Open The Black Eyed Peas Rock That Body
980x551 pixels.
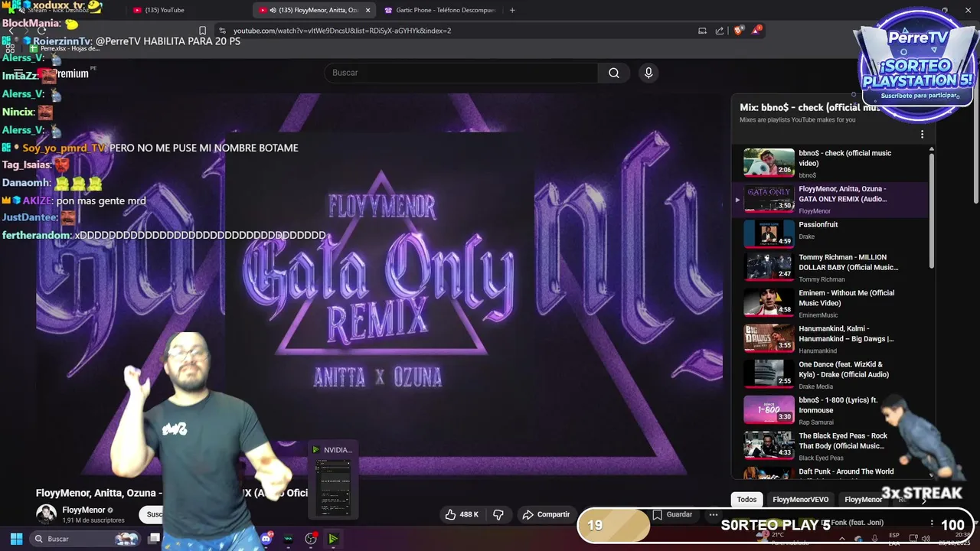click(835, 446)
